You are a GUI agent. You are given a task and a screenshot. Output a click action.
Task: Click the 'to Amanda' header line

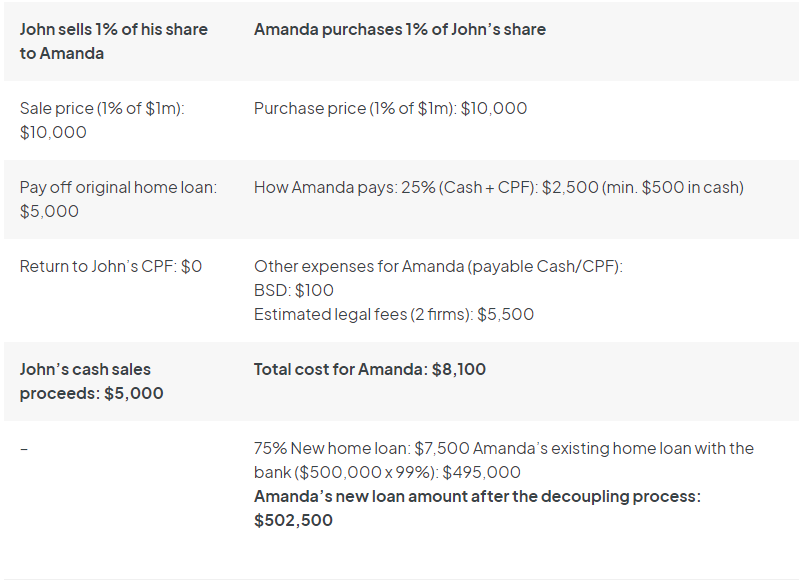62,53
